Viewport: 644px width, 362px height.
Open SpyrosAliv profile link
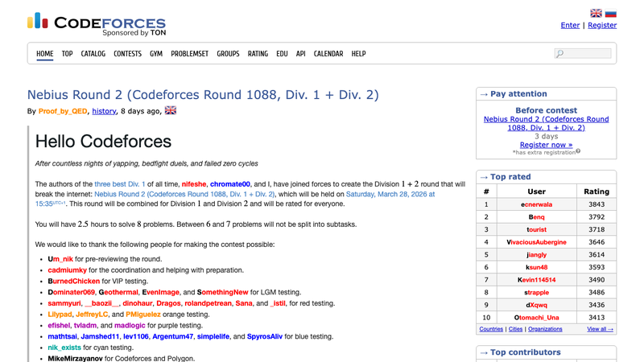pyautogui.click(x=265, y=336)
